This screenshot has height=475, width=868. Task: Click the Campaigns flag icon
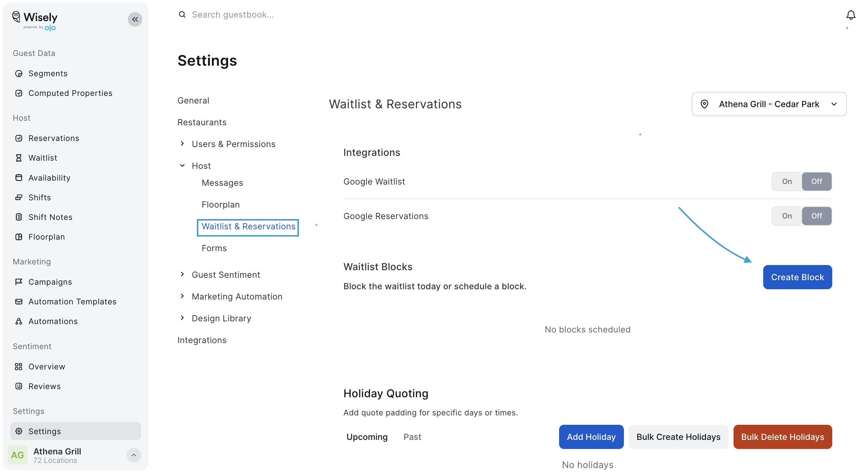19,281
